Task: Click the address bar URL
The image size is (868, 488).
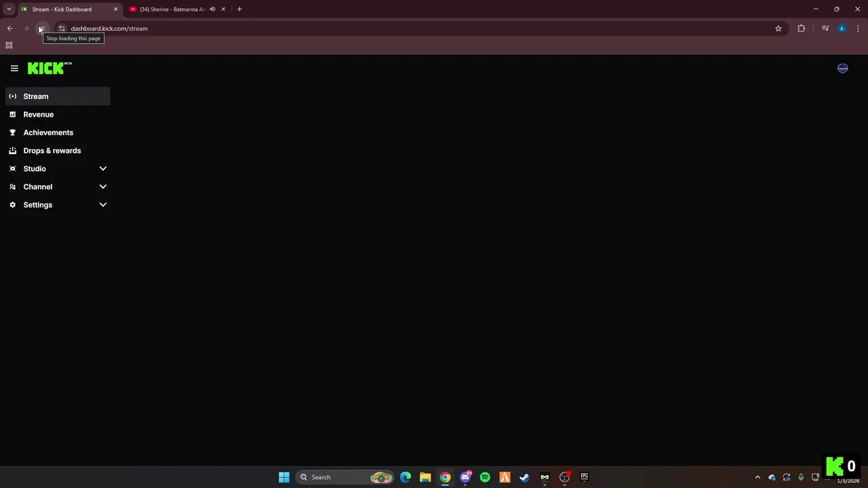Action: 109,28
